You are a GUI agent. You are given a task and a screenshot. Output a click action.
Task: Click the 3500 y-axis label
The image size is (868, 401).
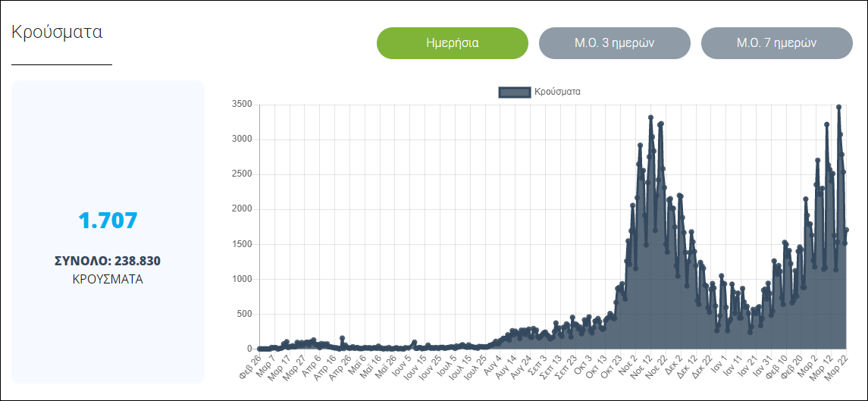click(240, 105)
